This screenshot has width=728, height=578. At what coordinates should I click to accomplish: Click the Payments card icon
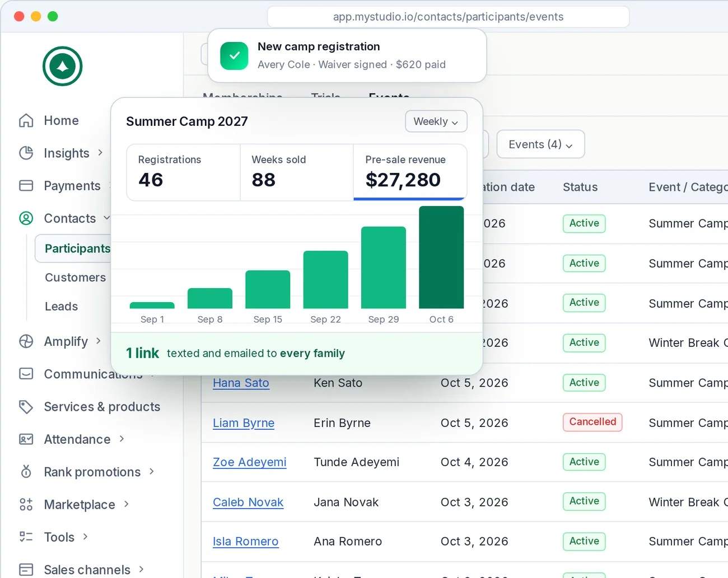pos(26,185)
